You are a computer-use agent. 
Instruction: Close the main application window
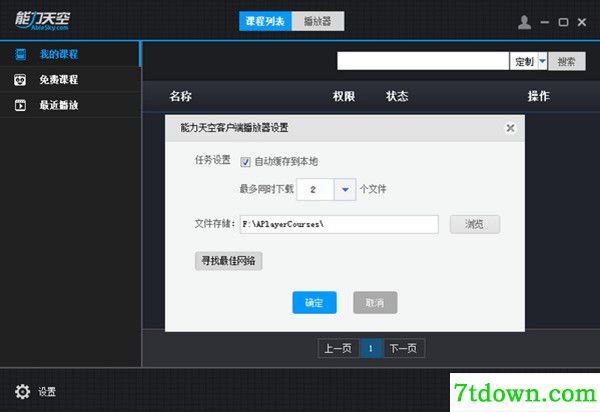(582, 22)
